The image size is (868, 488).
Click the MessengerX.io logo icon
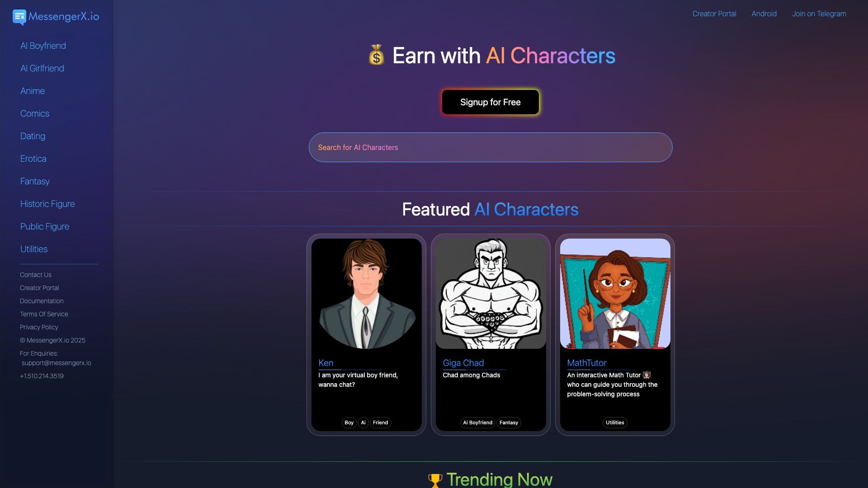coord(19,17)
